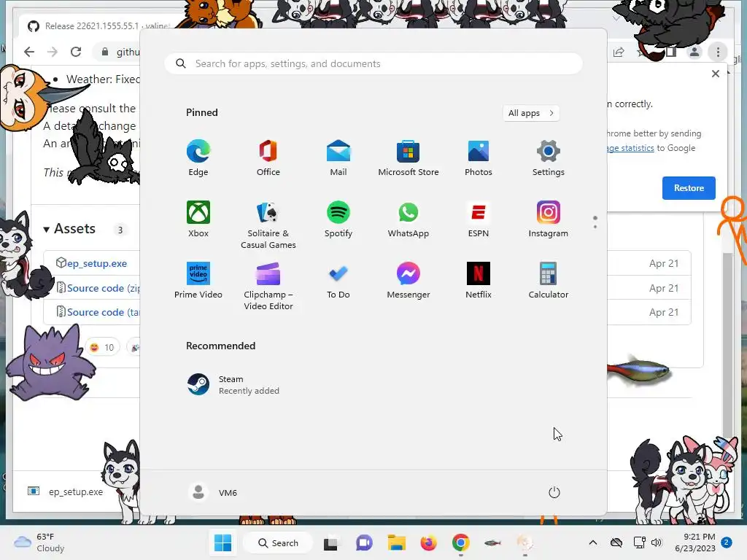Open Clipchamp Video Editor

click(268, 286)
